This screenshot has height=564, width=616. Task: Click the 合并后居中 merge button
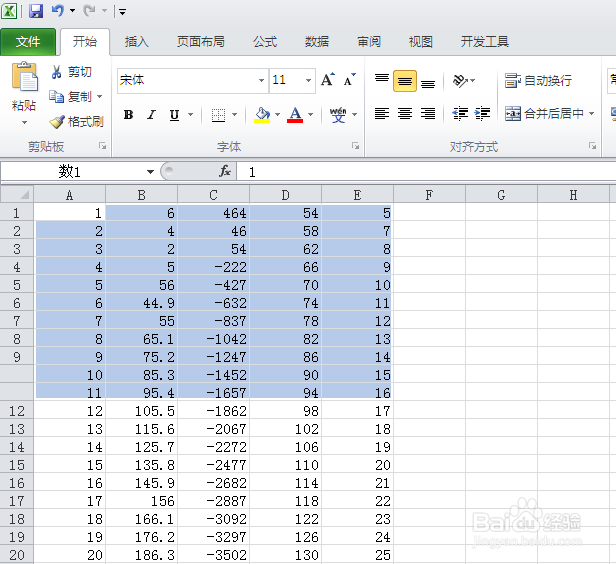(544, 114)
